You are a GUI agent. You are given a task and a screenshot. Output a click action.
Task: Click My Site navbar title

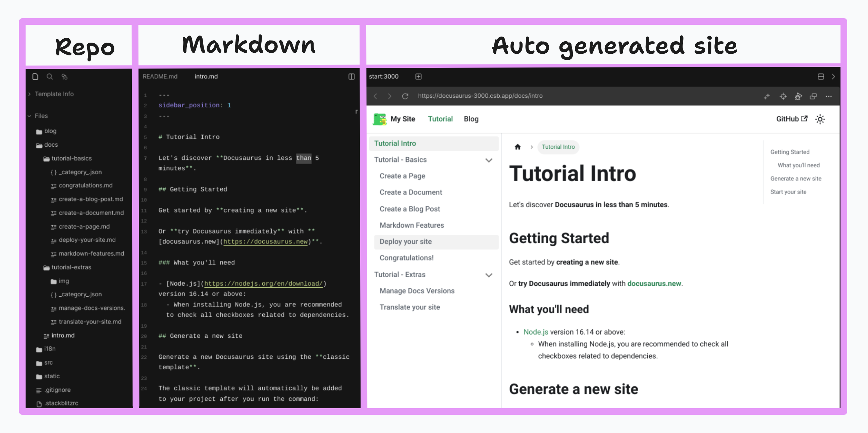(403, 119)
